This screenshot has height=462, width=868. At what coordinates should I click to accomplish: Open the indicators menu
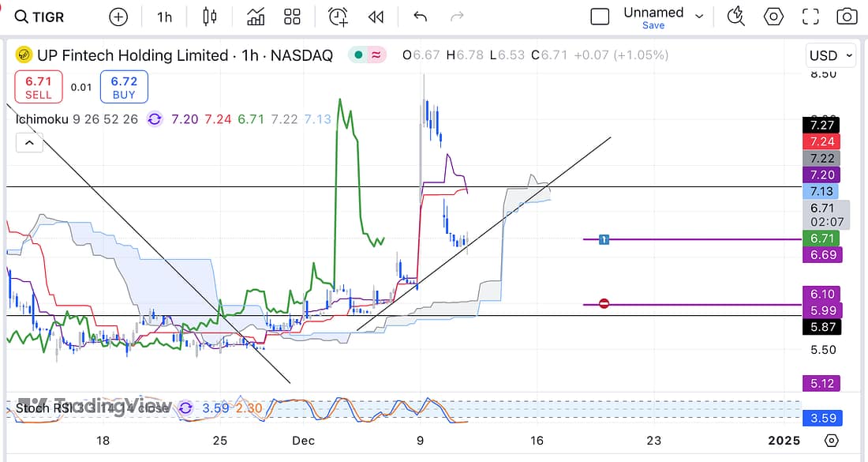click(x=256, y=17)
